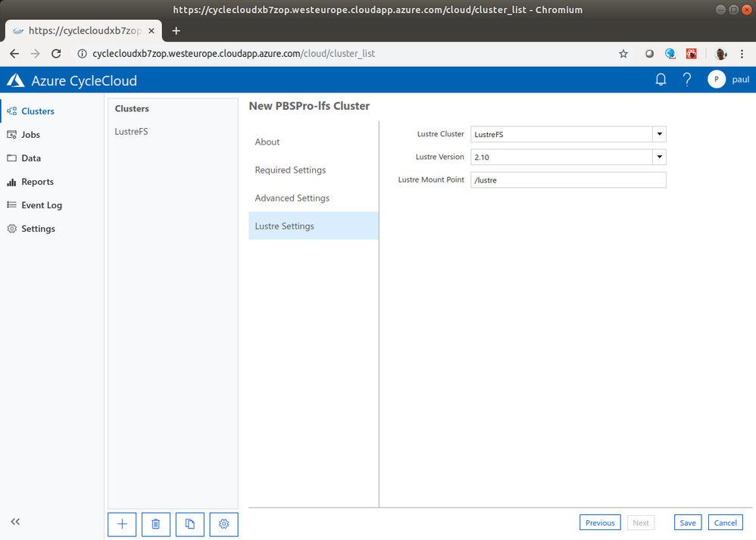Click the Previous button

pyautogui.click(x=600, y=523)
